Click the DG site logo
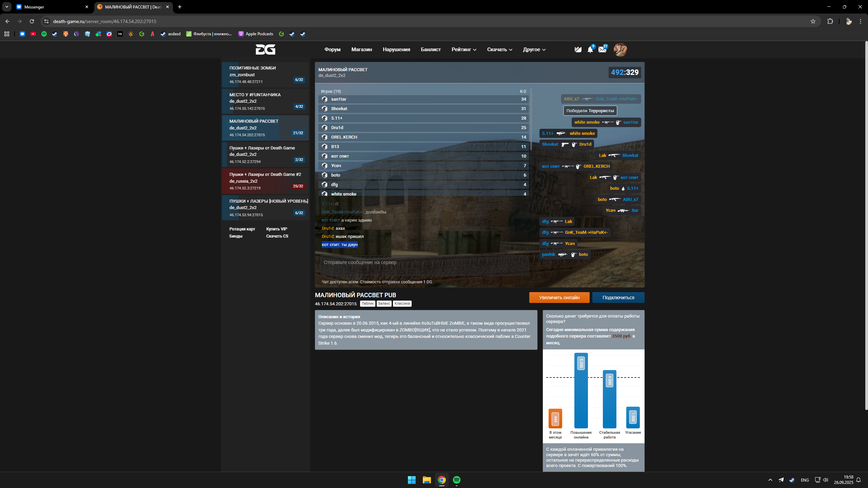 pyautogui.click(x=265, y=49)
